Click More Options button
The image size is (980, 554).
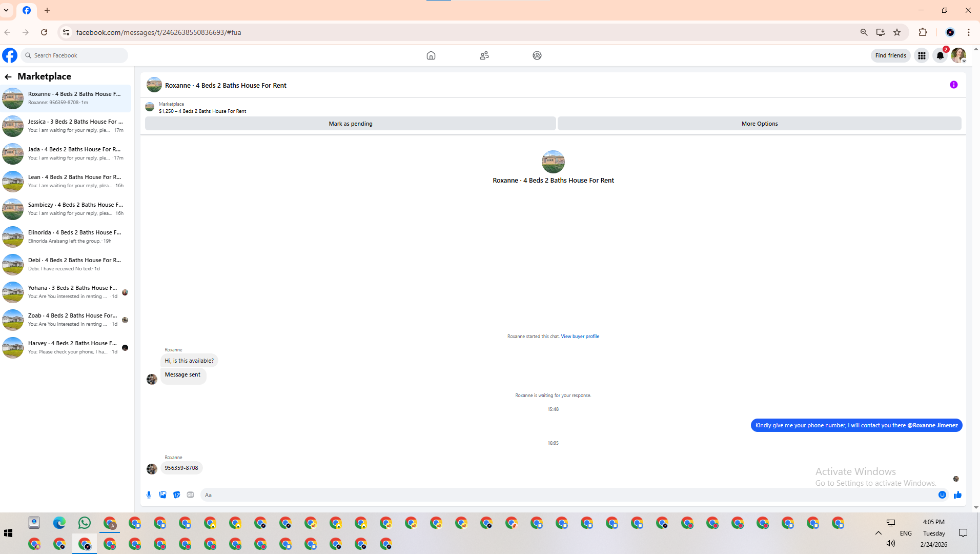pos(760,124)
